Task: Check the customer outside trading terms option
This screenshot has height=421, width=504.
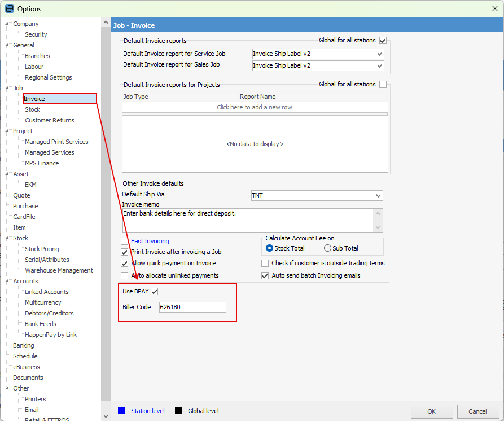Action: [x=265, y=263]
